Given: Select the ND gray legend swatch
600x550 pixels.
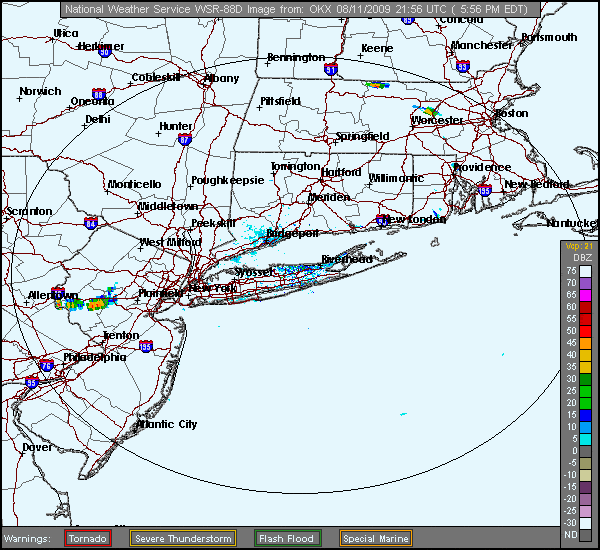Looking at the screenshot, I should tap(585, 535).
